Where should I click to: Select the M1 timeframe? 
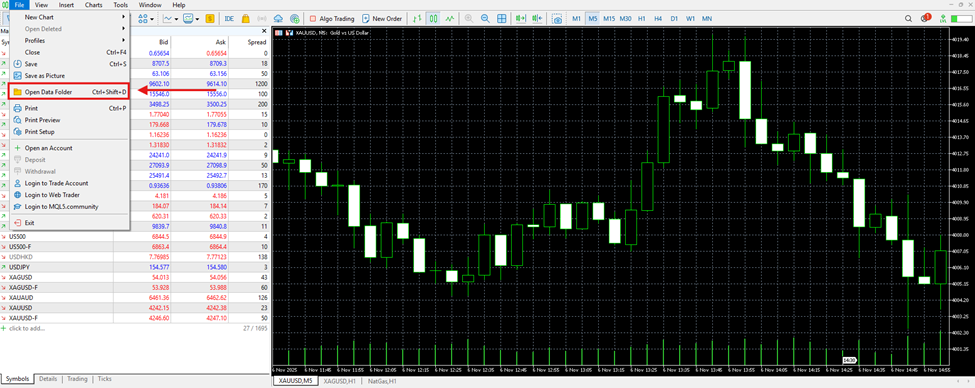pos(576,19)
